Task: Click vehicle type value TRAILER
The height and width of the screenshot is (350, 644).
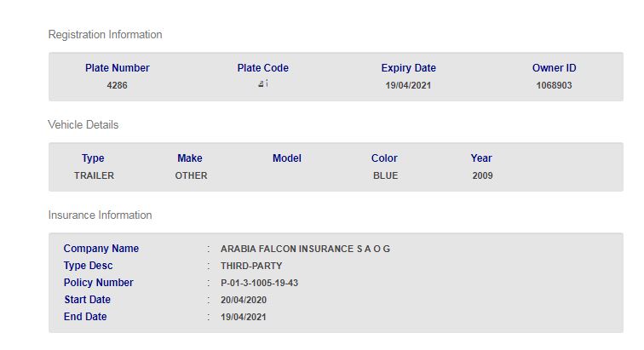Action: coord(94,176)
